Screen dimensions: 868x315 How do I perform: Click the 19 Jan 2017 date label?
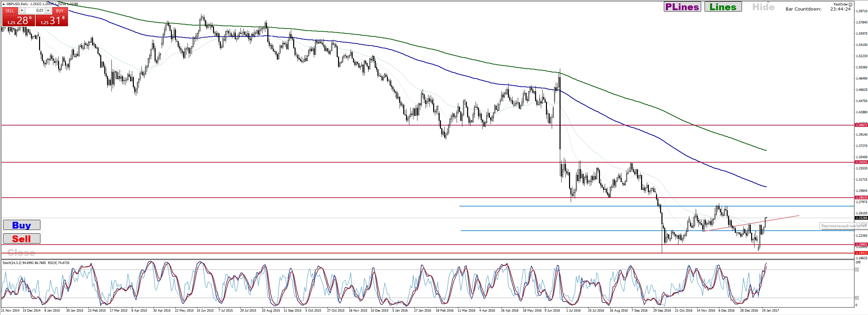(x=770, y=311)
